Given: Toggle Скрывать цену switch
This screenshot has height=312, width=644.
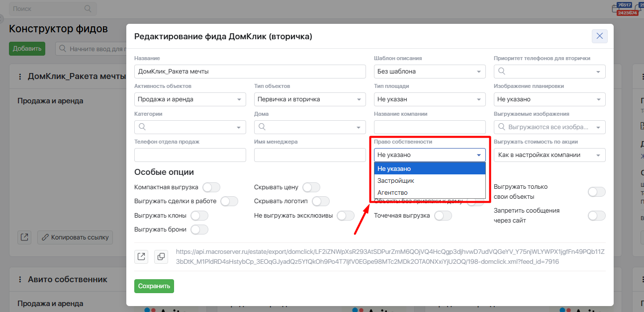Looking at the screenshot, I should (x=311, y=187).
